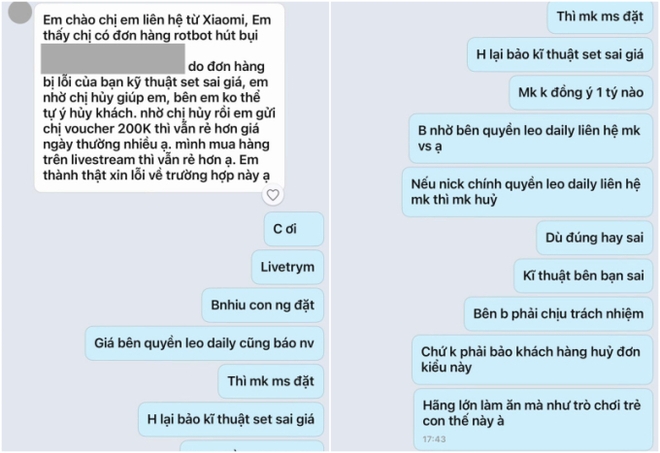660x453 pixels.
Task: Tap right-side 'Thì mk ms đặt' bubble
Action: click(600, 17)
